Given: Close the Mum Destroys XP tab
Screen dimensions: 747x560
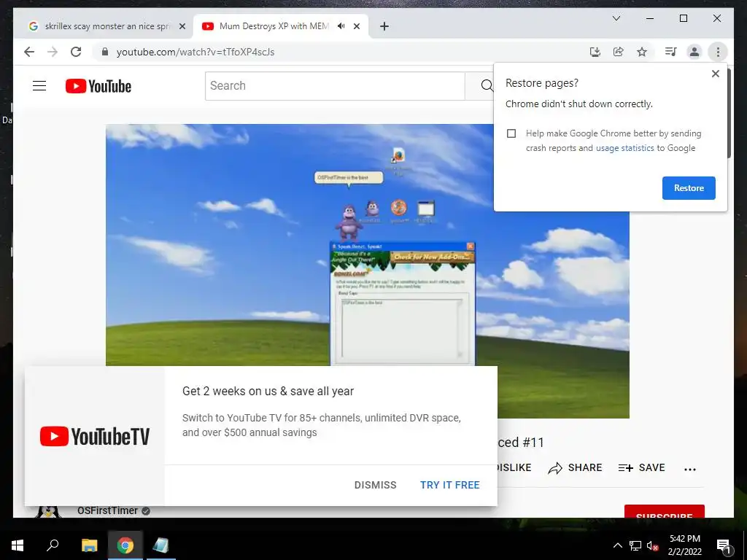Looking at the screenshot, I should click(356, 26).
